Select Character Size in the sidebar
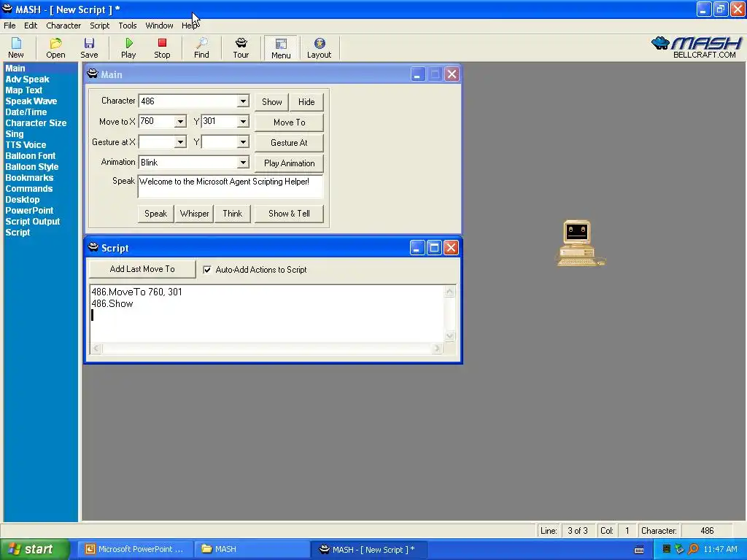This screenshot has width=747, height=560. coord(36,123)
